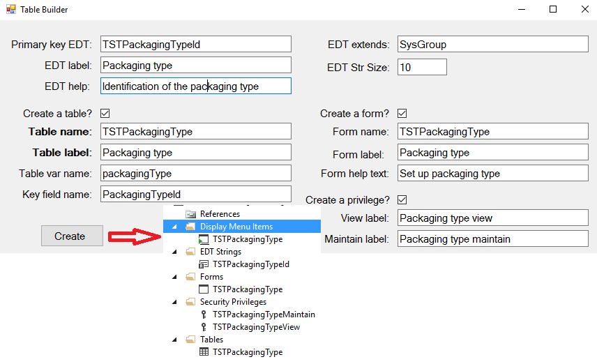597x364 pixels.
Task: Close the Table Builder window
Action: (585, 9)
